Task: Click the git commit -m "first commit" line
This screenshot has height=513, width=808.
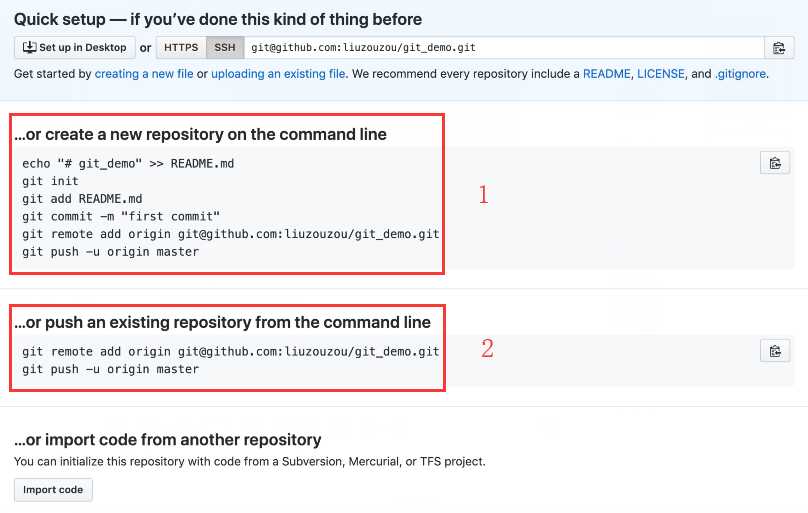Action: pyautogui.click(x=121, y=216)
